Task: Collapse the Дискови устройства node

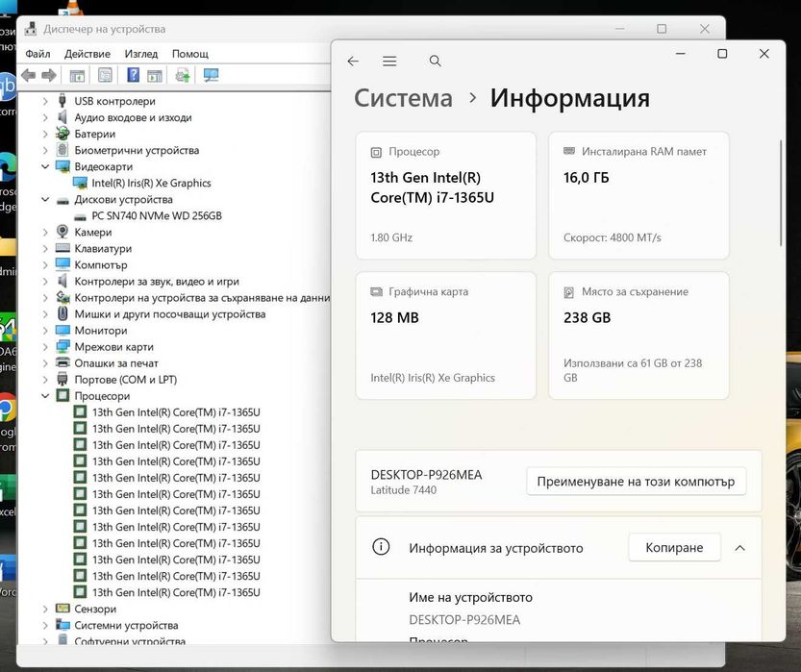Action: pos(45,199)
